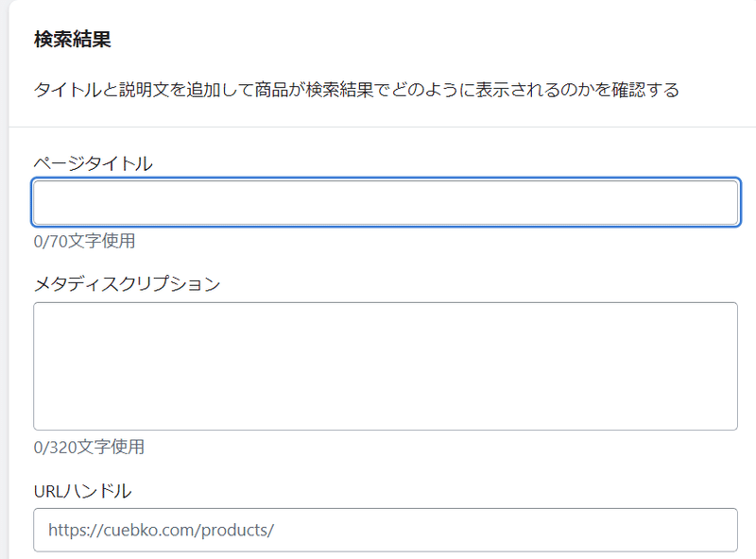Click blank space right of the 0/320文字使用 counter
756x559 pixels.
425,447
